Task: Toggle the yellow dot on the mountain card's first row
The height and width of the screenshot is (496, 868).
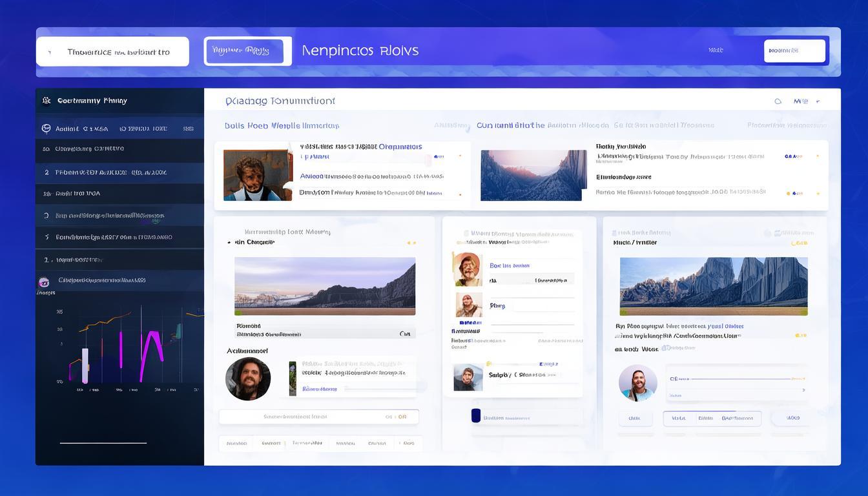Action: 818,156
